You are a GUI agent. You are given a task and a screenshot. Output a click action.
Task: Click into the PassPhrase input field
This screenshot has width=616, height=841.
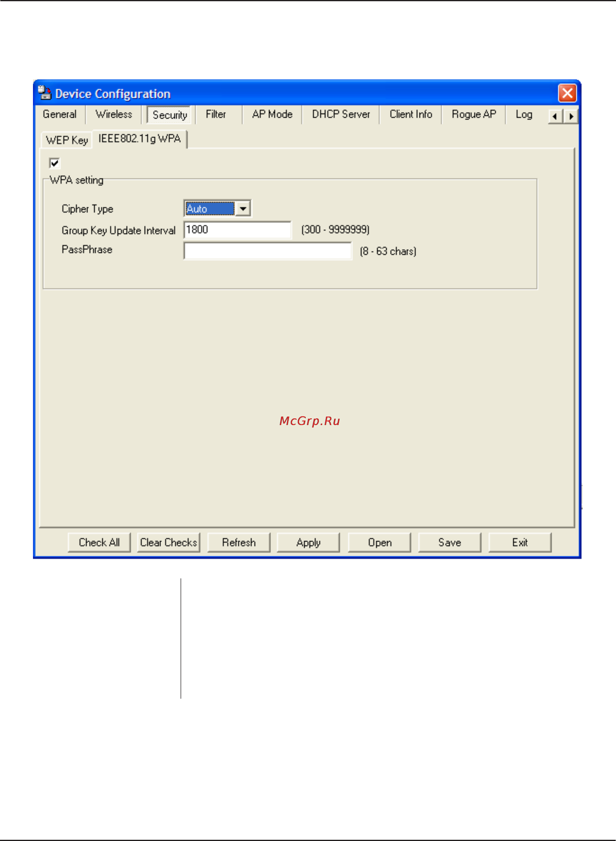pyautogui.click(x=268, y=251)
